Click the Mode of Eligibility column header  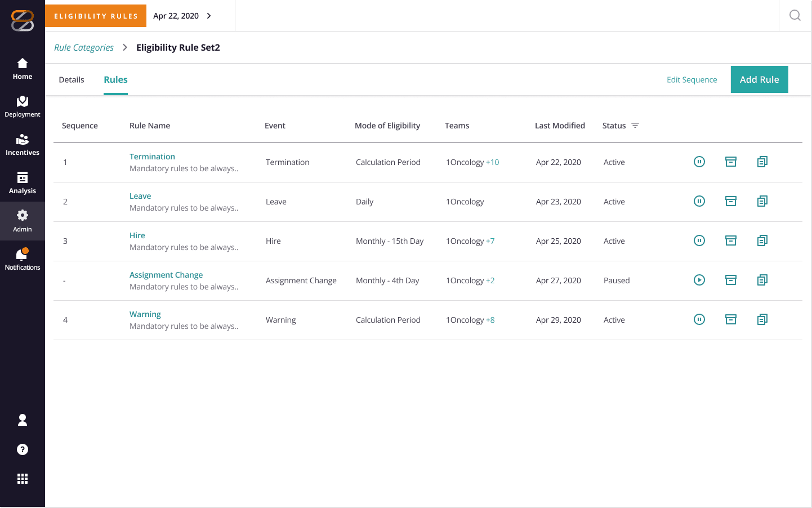pos(387,126)
